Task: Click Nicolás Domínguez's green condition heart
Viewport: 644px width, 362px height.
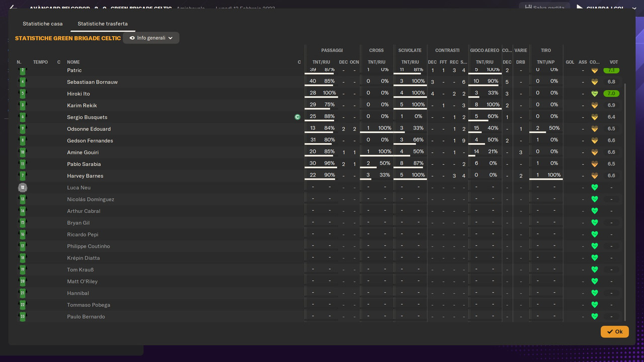Action: [594, 200]
